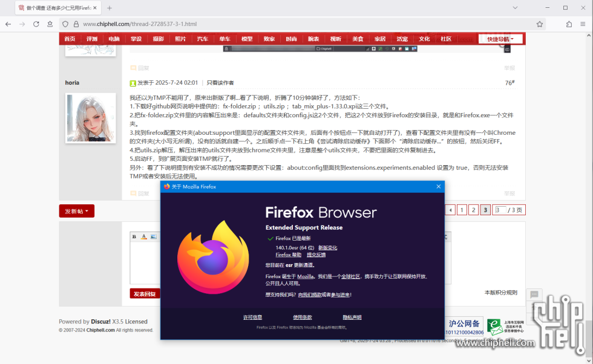Viewport: 593px width, 364px height.
Task: Click the 沪公网备 registration badge
Action: (465, 326)
